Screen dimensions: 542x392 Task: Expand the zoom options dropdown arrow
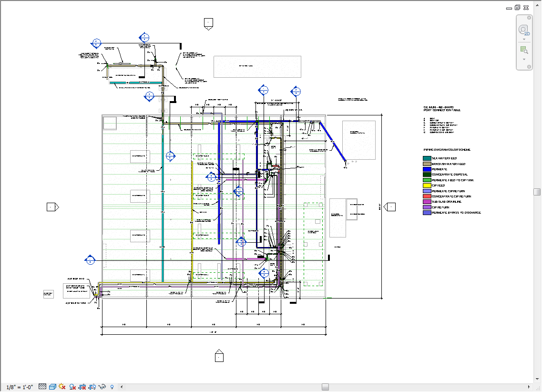[524, 60]
